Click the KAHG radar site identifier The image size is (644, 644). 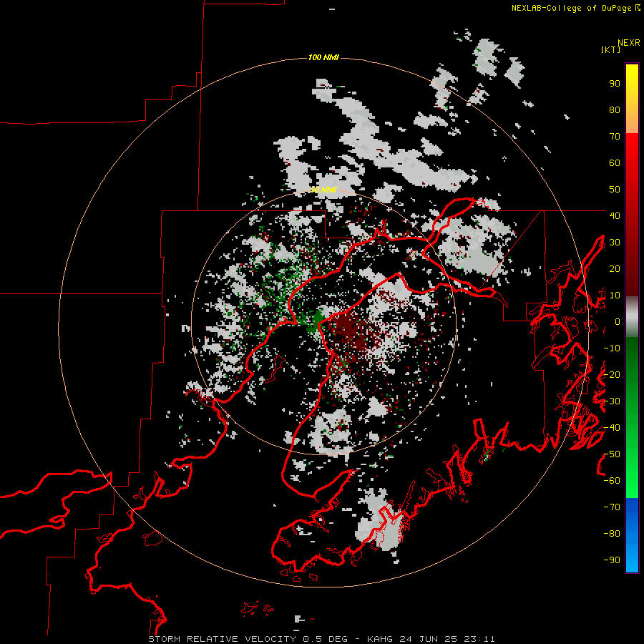380,639
